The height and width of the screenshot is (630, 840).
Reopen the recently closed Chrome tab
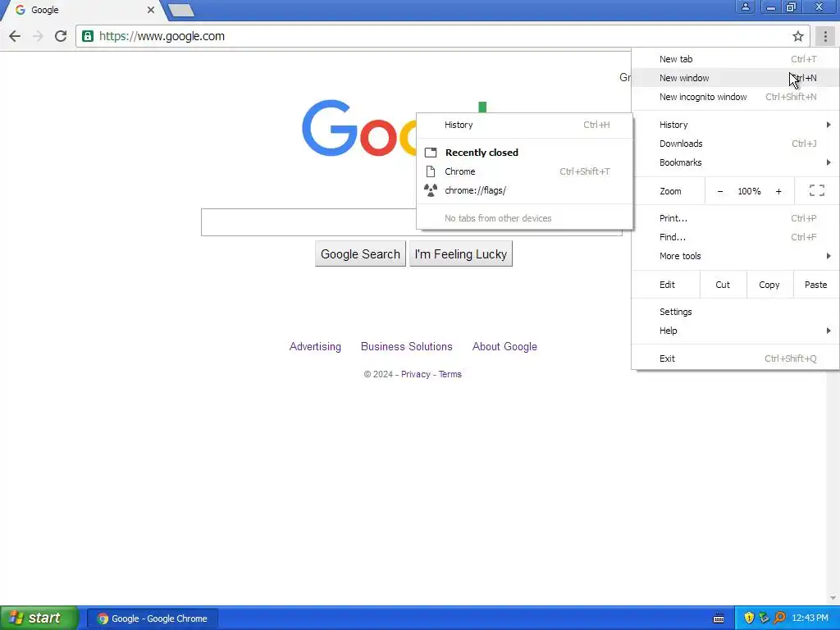524,171
